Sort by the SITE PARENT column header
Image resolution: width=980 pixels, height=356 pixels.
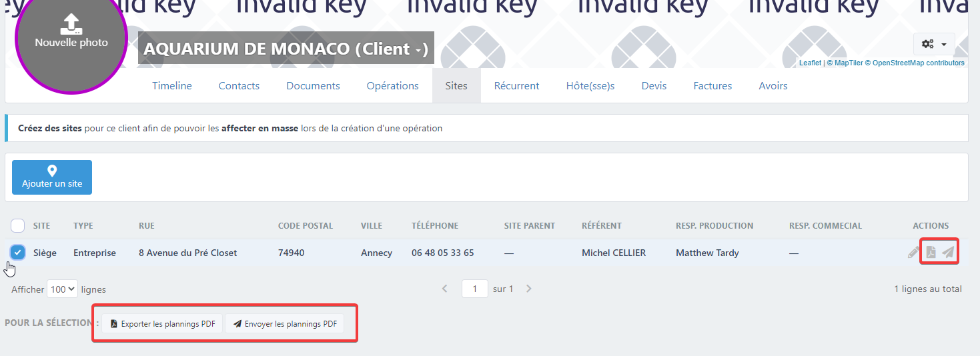[x=530, y=225]
